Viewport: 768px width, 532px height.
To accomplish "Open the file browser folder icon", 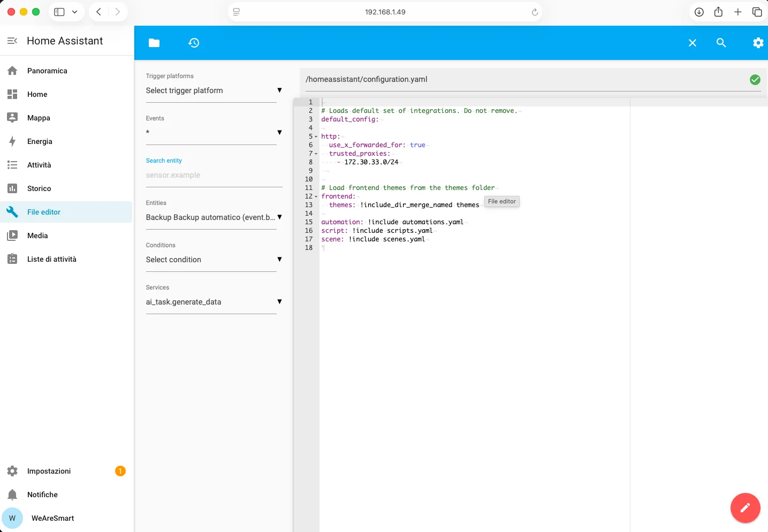I will point(154,43).
